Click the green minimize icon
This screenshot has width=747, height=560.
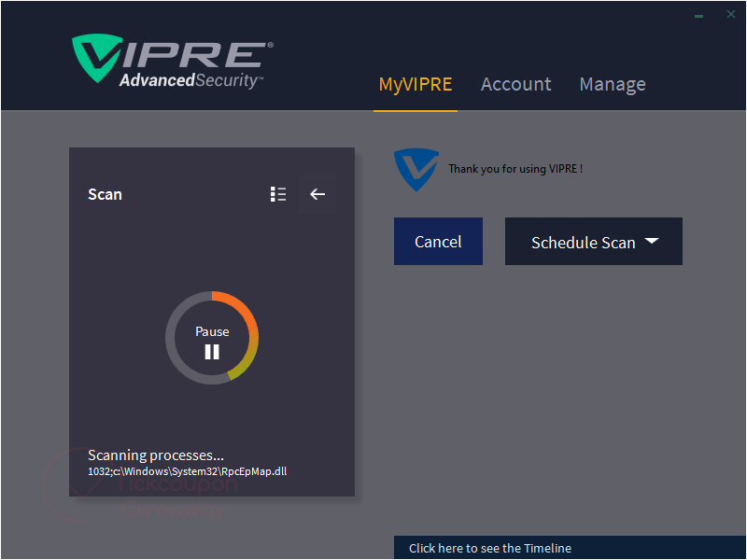[698, 15]
